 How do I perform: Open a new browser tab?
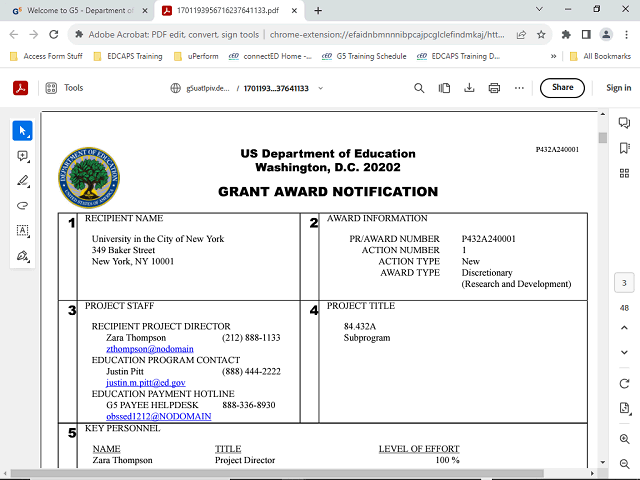pos(318,11)
